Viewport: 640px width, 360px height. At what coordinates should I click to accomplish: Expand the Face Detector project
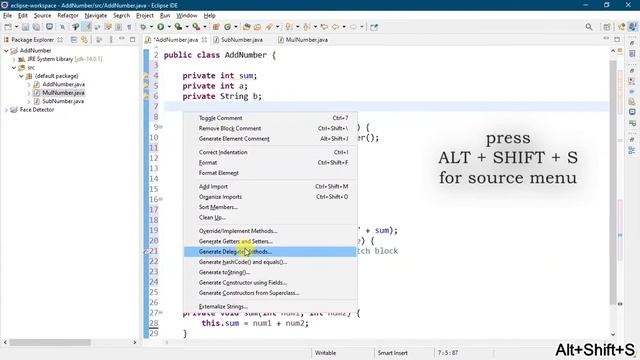click(6, 110)
